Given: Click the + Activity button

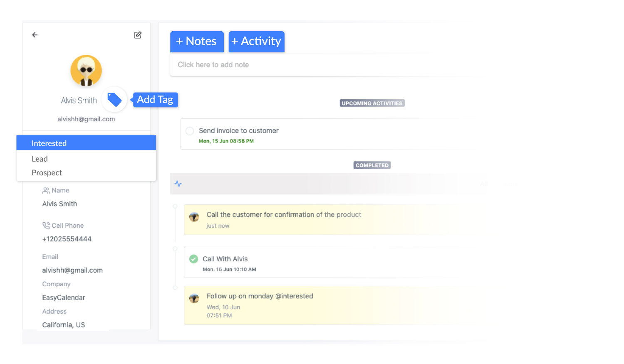Looking at the screenshot, I should pos(256,42).
